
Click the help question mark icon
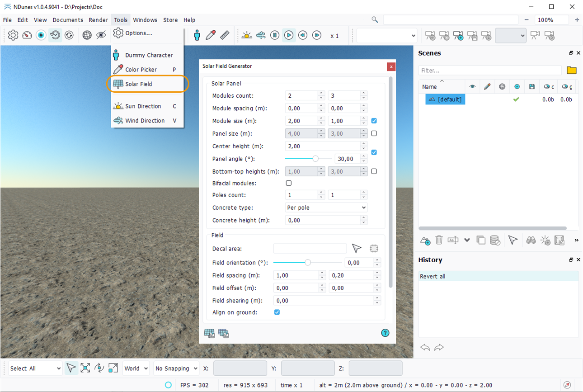click(x=385, y=333)
